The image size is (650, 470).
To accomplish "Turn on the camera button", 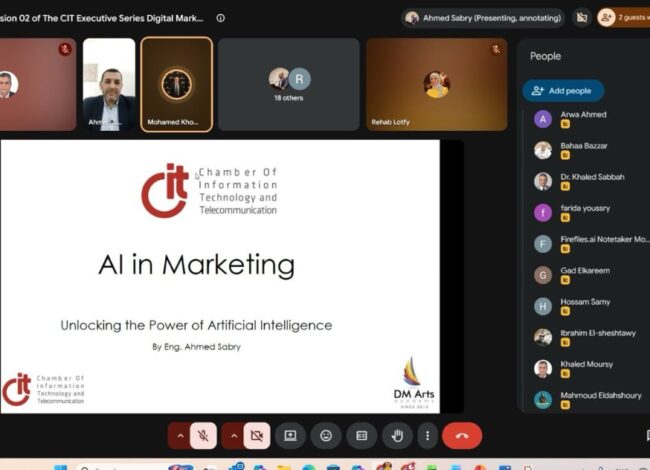I will click(257, 436).
